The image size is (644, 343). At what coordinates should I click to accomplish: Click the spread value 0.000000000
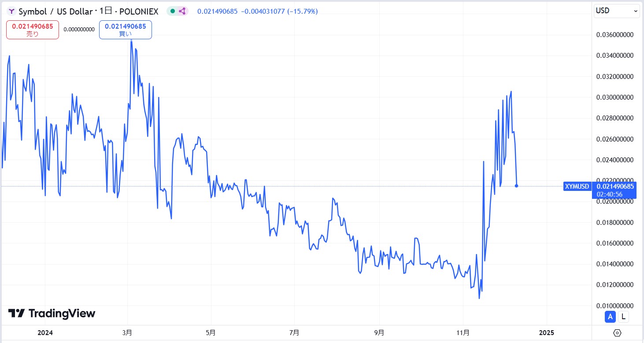[79, 30]
